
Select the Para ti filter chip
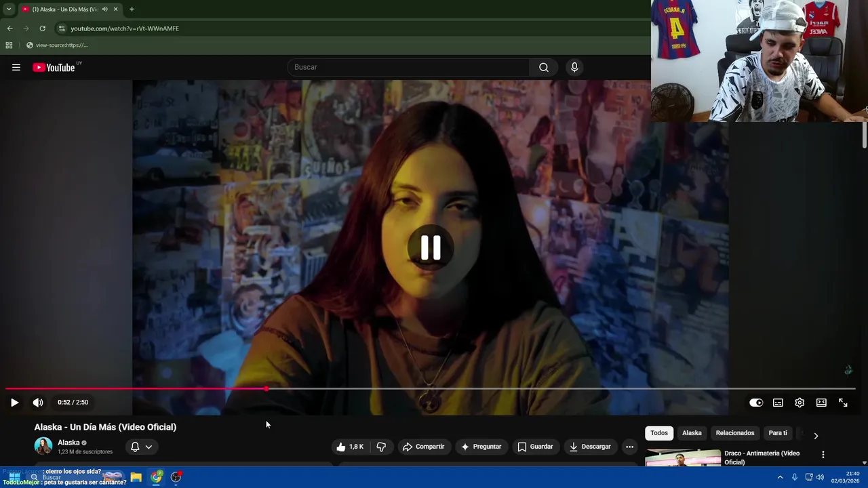(778, 433)
